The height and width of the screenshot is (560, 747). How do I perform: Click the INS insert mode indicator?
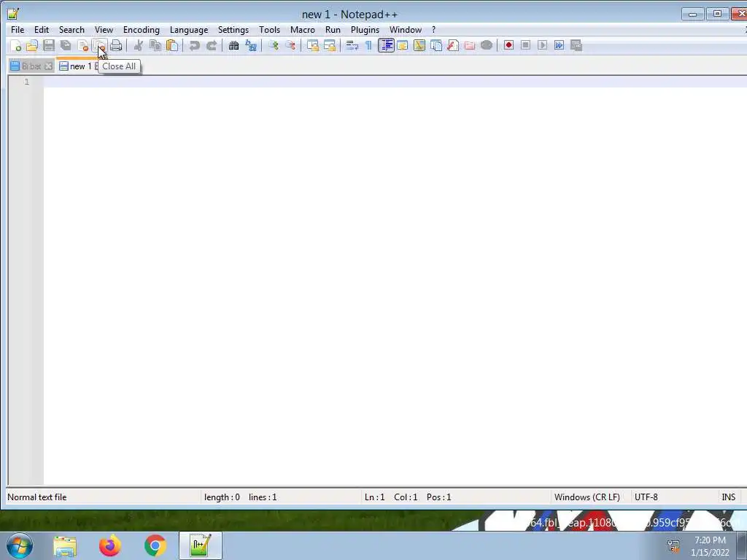coord(729,497)
